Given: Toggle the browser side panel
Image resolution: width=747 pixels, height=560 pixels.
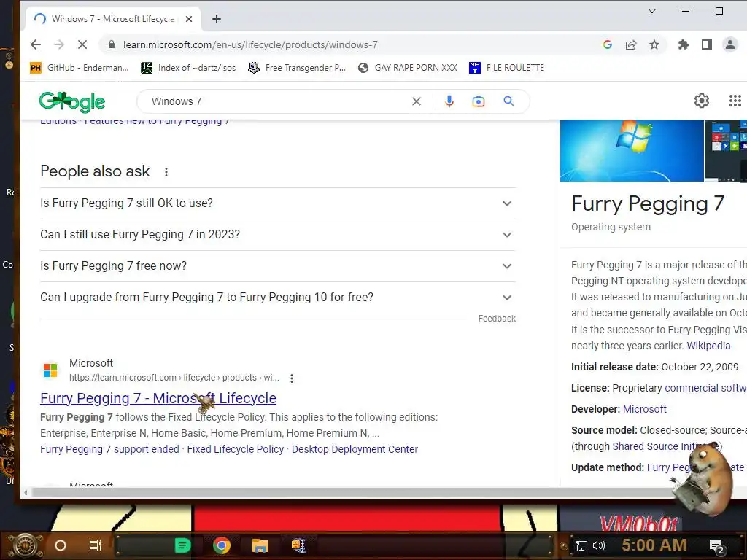Looking at the screenshot, I should [706, 44].
